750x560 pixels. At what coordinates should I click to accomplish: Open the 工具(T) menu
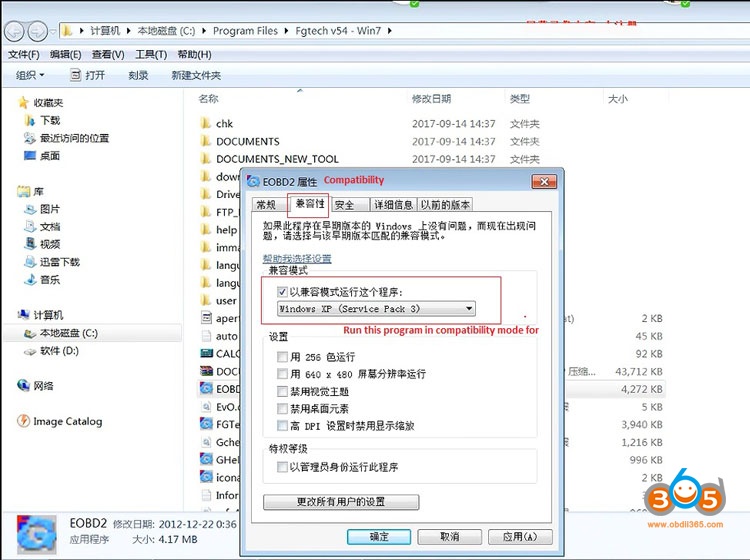point(151,55)
